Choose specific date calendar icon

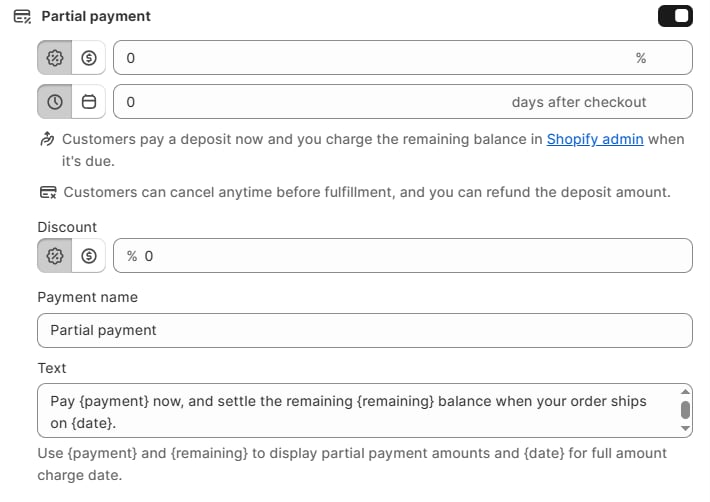coord(88,102)
